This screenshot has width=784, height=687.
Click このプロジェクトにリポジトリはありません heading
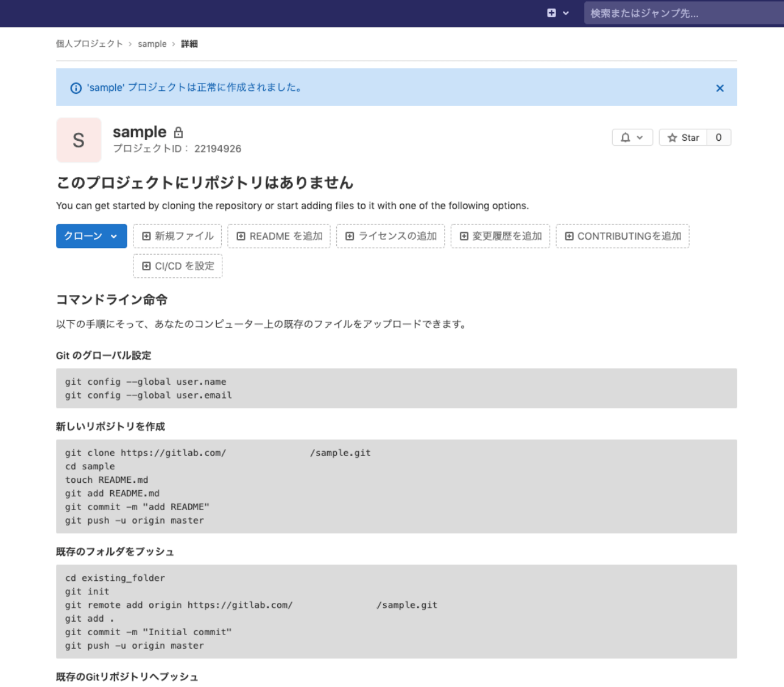pyautogui.click(x=205, y=182)
